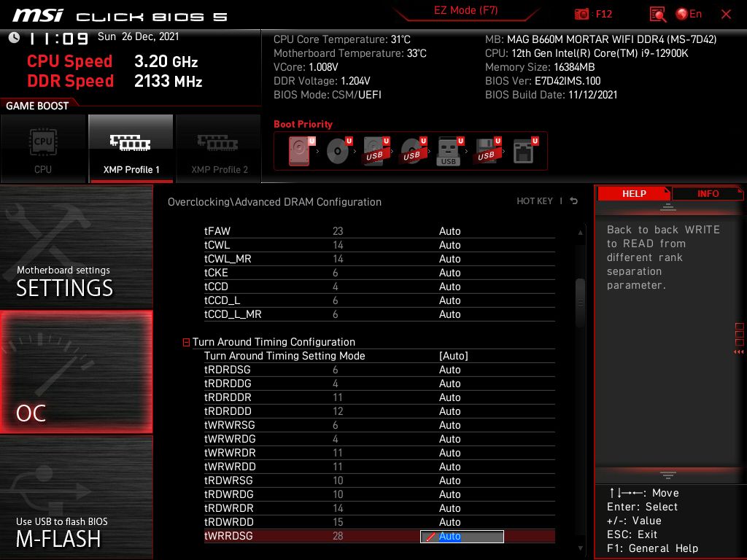The height and width of the screenshot is (560, 747).
Task: Select the tRDRDDG timing row
Action: tap(379, 384)
